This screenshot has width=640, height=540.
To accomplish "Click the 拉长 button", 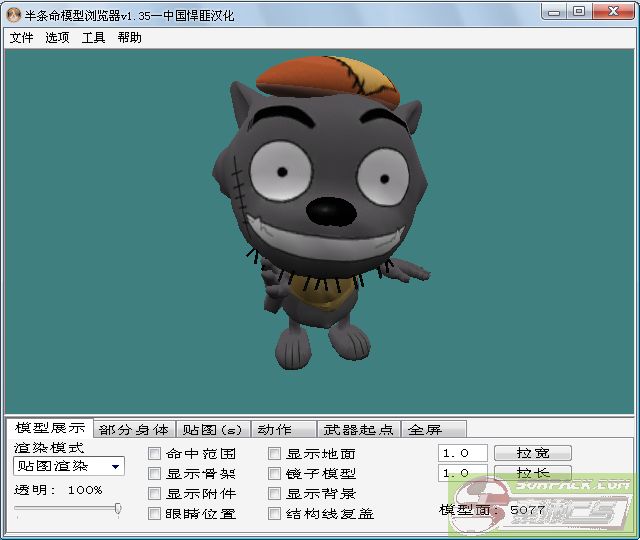I will tap(531, 473).
